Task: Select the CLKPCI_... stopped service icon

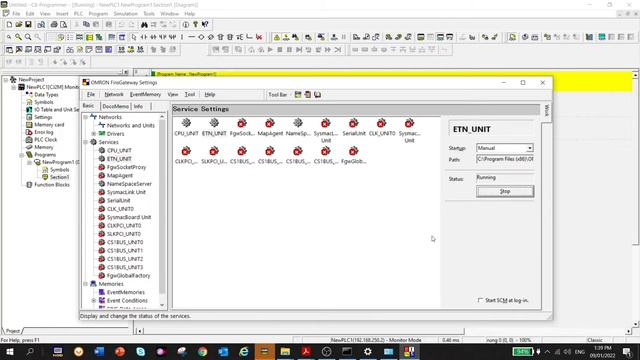Action: (x=186, y=151)
